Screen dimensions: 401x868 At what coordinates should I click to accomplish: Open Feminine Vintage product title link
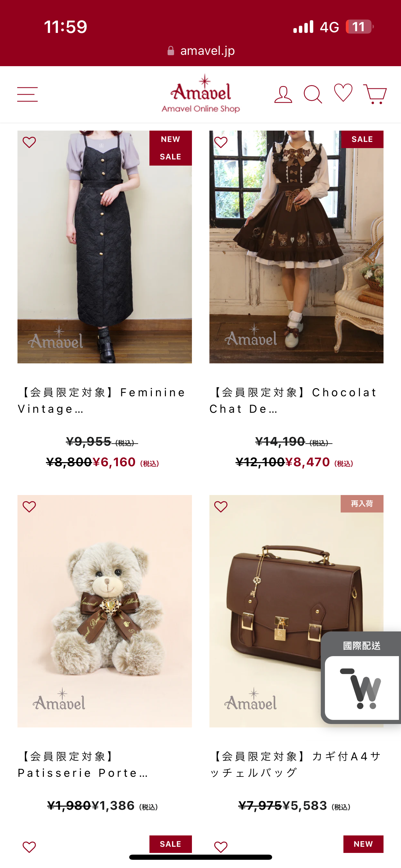click(102, 400)
